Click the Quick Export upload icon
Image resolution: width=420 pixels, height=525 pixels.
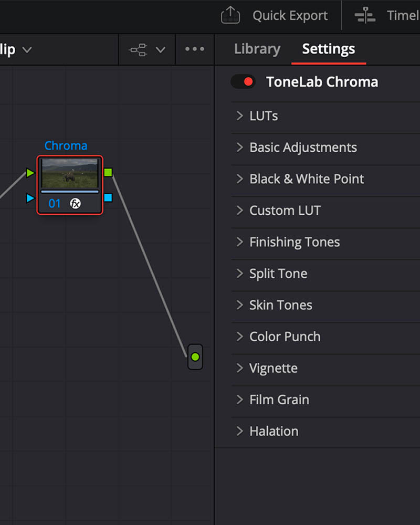230,15
